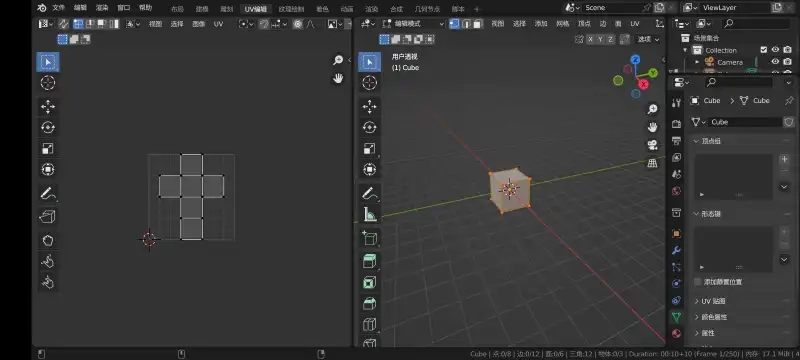Open the 图像 menu in the UV editor
This screenshot has height=360, width=800.
click(198, 24)
